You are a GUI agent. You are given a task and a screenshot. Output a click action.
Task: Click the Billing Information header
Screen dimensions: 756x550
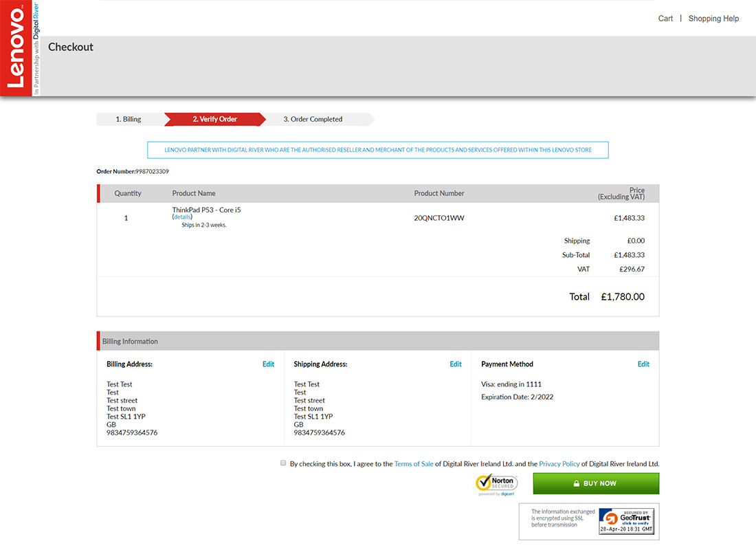point(378,341)
